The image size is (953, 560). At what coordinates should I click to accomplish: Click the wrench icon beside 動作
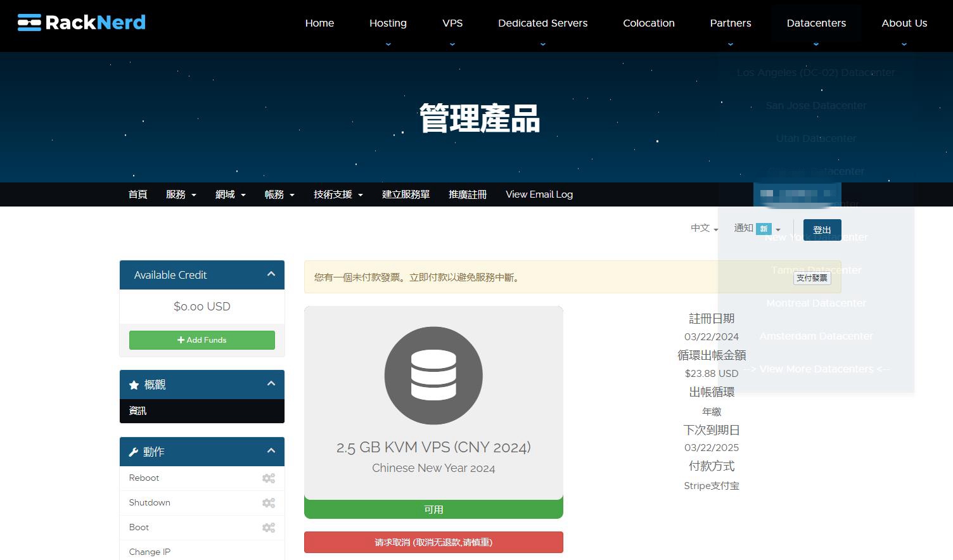point(134,452)
